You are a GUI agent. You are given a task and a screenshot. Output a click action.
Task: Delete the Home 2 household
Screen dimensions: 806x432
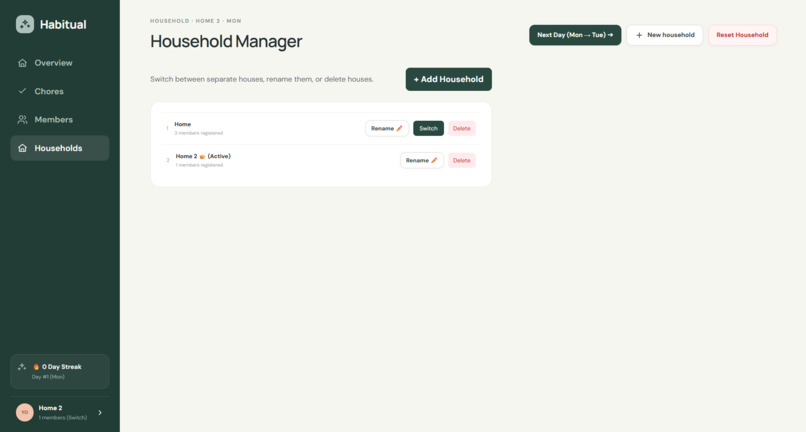pyautogui.click(x=462, y=160)
